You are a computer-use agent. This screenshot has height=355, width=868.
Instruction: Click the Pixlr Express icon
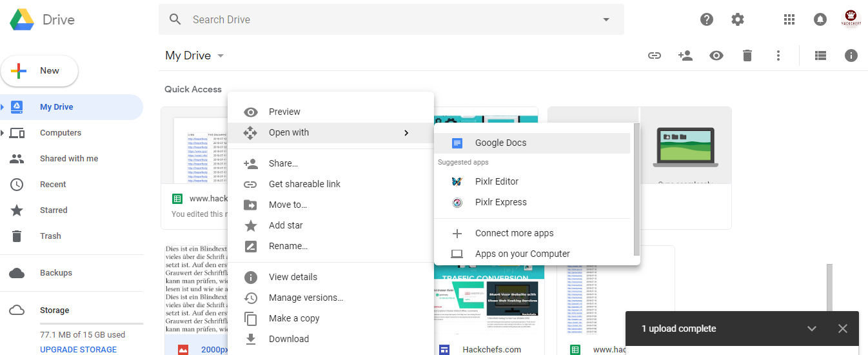click(457, 203)
